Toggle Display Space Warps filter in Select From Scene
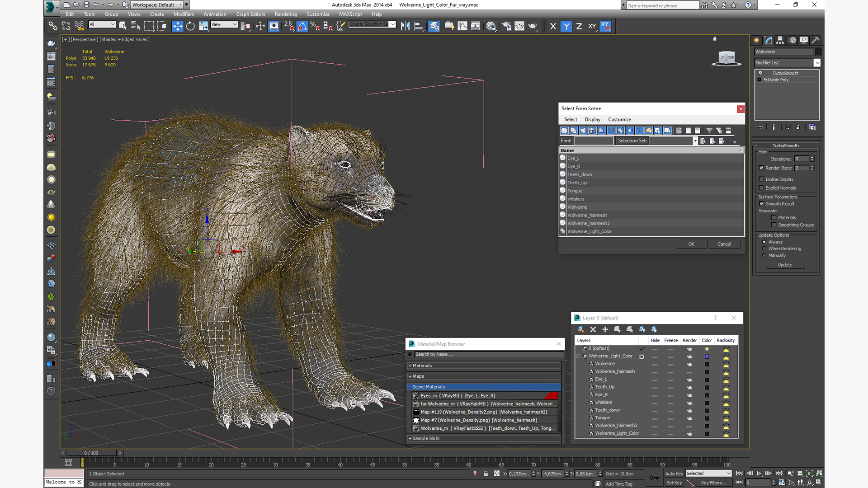 pos(611,131)
